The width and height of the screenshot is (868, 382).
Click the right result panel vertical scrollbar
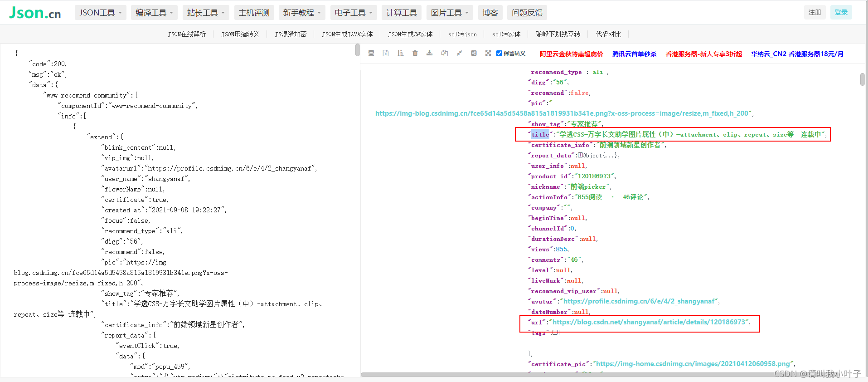coord(862,79)
